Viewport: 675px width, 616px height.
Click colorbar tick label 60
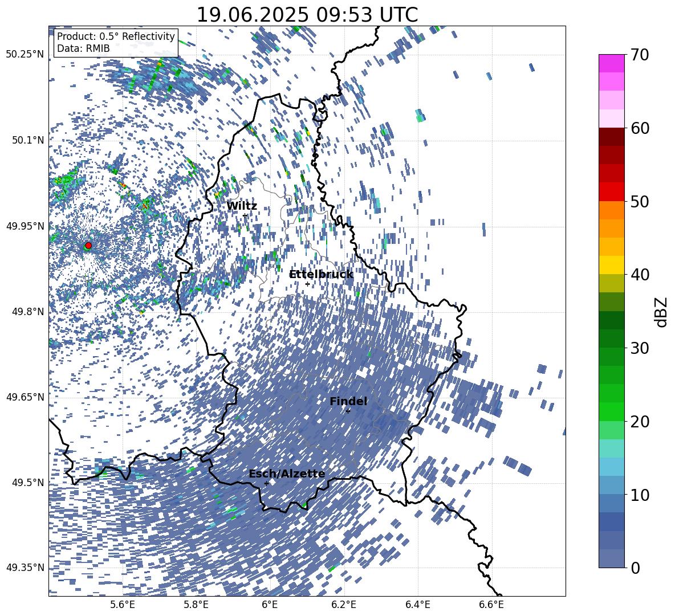coord(639,128)
